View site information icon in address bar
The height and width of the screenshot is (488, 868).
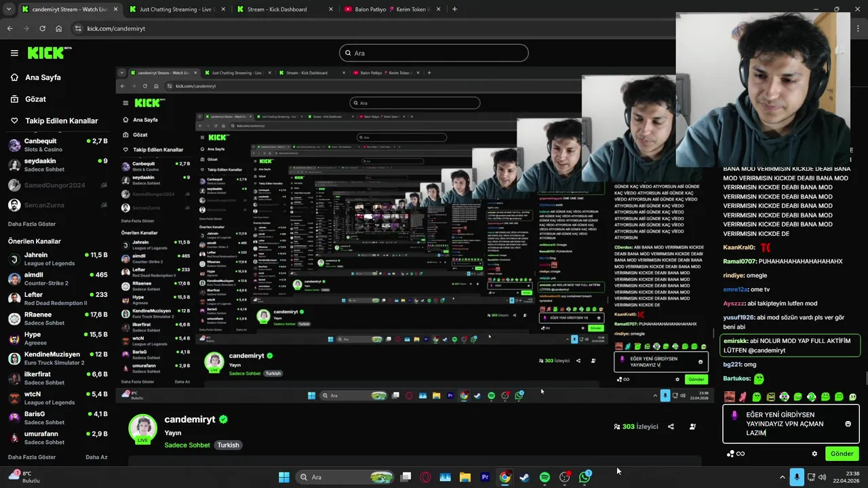coord(79,28)
